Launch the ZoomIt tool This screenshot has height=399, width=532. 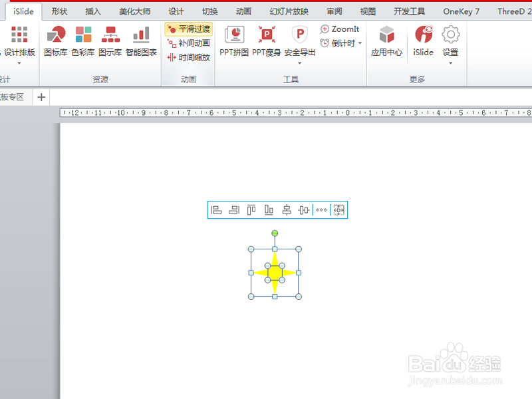[340, 29]
